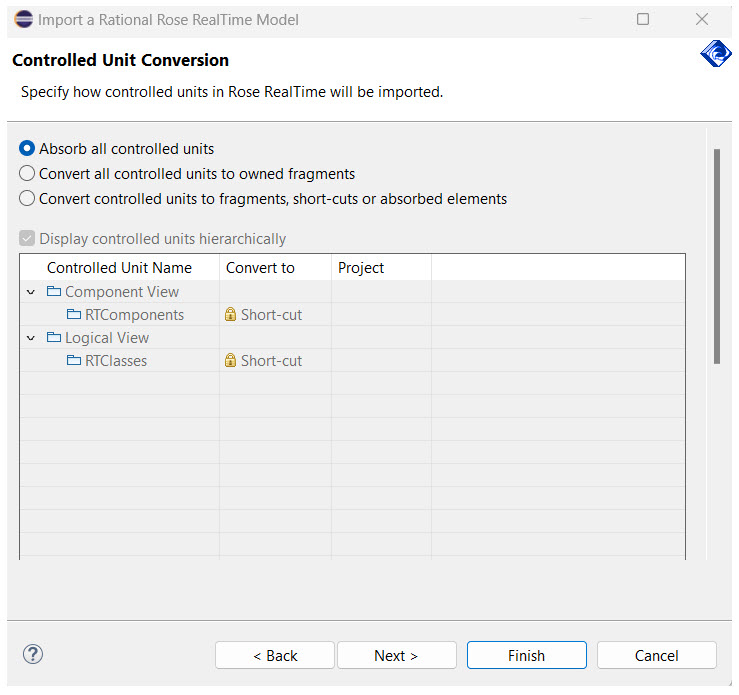Click the RTClasses folder icon

[x=74, y=361]
